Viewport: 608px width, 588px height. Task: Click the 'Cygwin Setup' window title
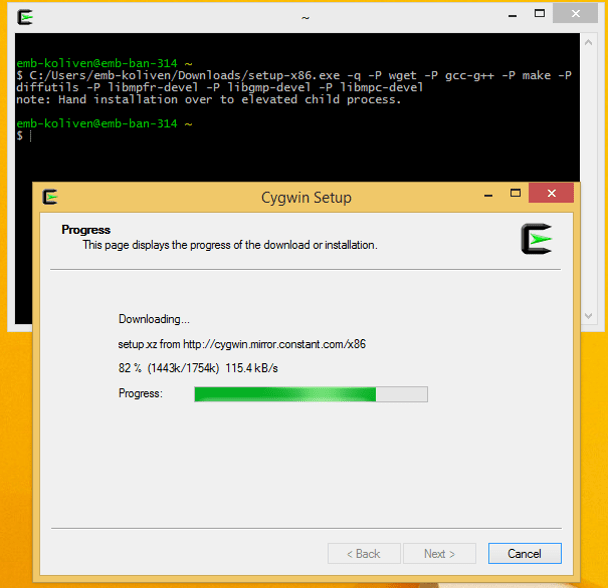[306, 197]
